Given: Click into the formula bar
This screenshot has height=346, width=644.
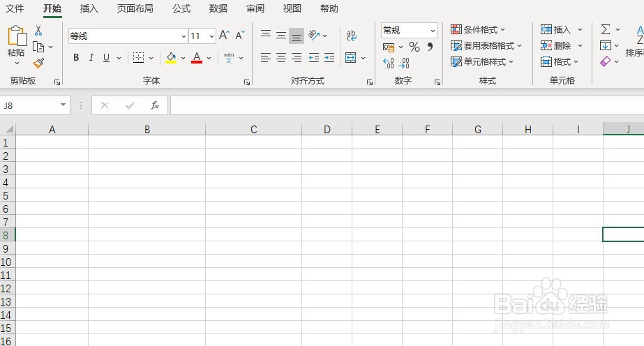Looking at the screenshot, I should click(x=407, y=105).
